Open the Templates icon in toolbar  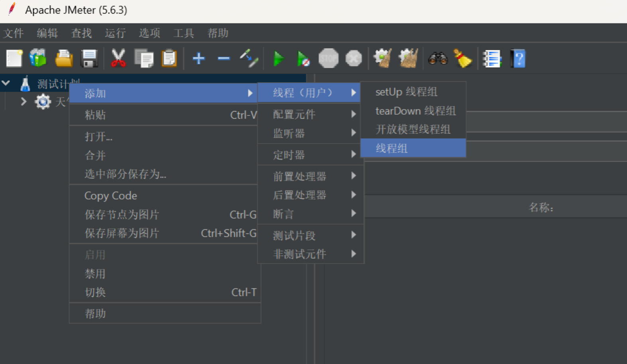(38, 59)
